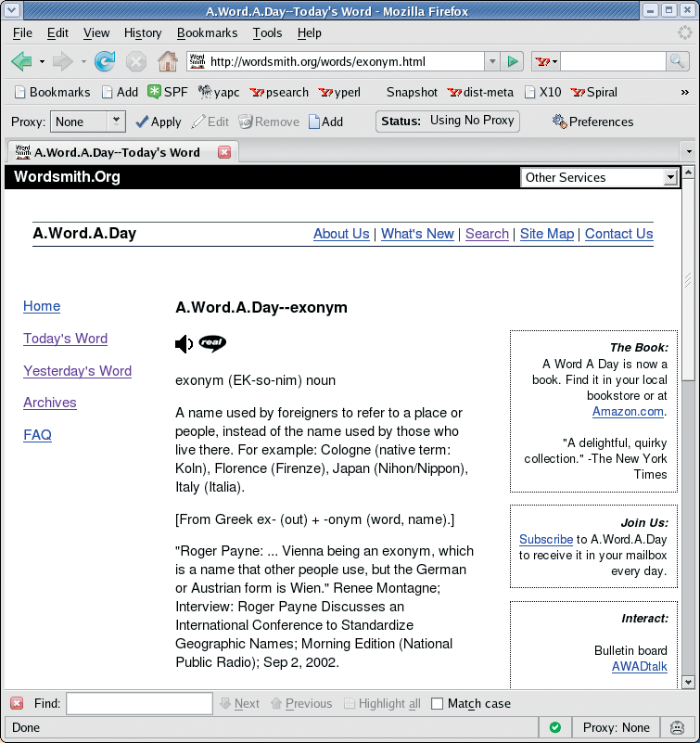This screenshot has height=743, width=700.
Task: Show more bookmarks via chevron
Action: [685, 93]
